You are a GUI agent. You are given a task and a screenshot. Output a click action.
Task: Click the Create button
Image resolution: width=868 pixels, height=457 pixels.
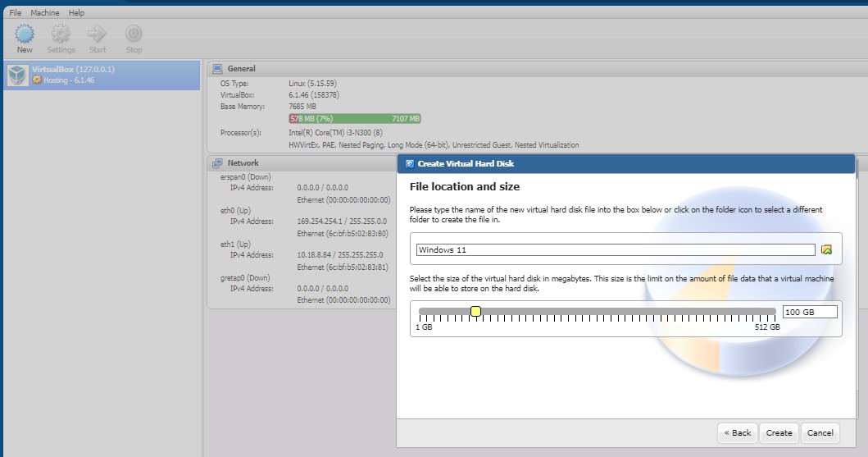(x=779, y=432)
